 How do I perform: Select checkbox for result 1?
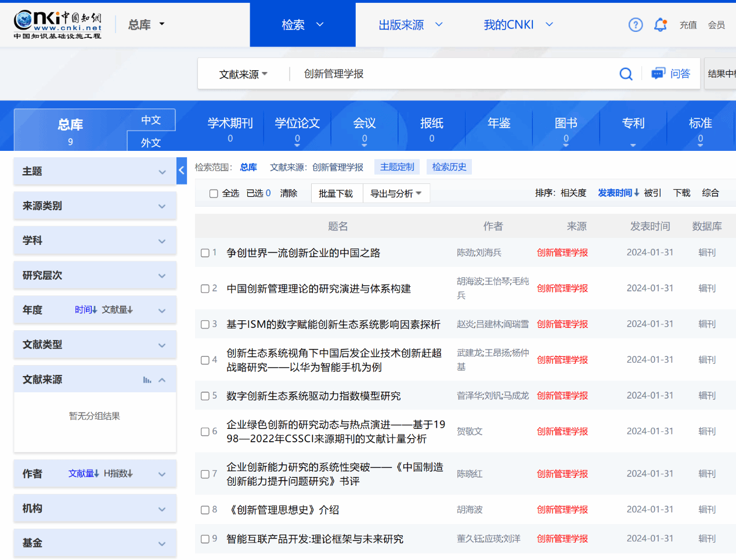(205, 253)
